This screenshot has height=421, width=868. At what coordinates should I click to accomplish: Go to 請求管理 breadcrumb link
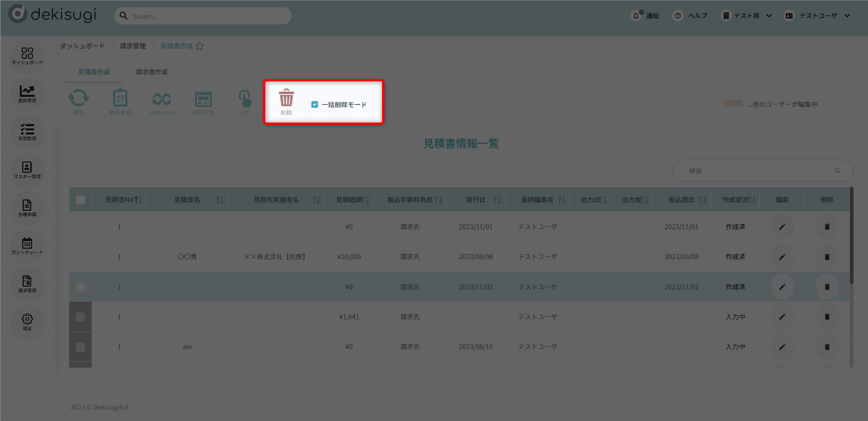(132, 46)
